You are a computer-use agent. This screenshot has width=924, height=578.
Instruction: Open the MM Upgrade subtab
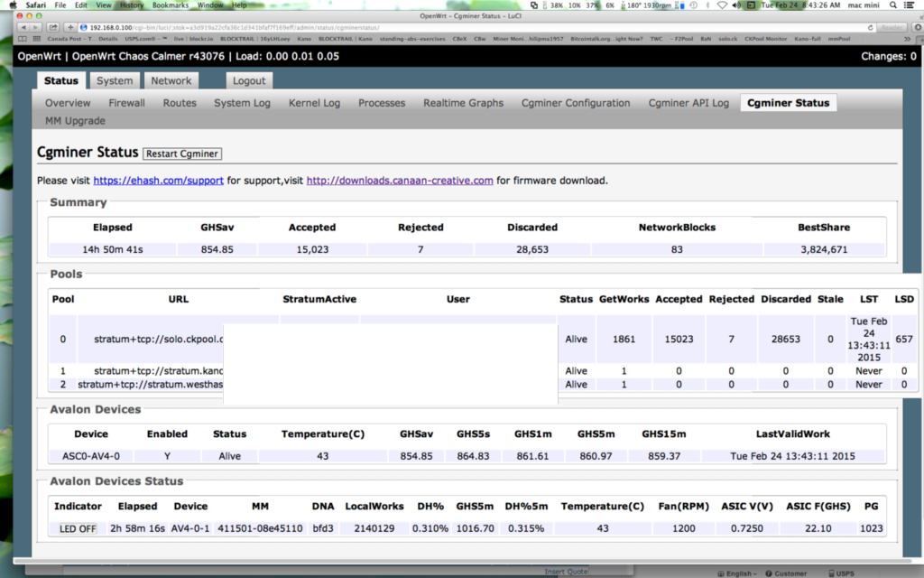(76, 120)
